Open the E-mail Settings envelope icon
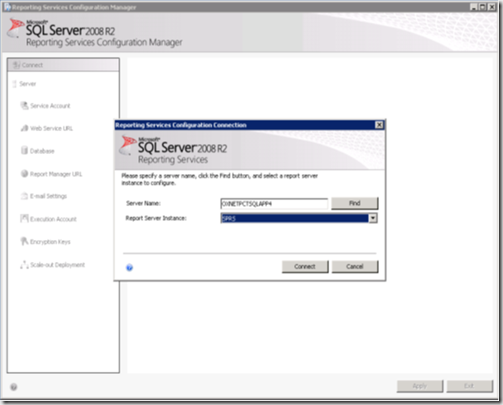 [x=24, y=196]
